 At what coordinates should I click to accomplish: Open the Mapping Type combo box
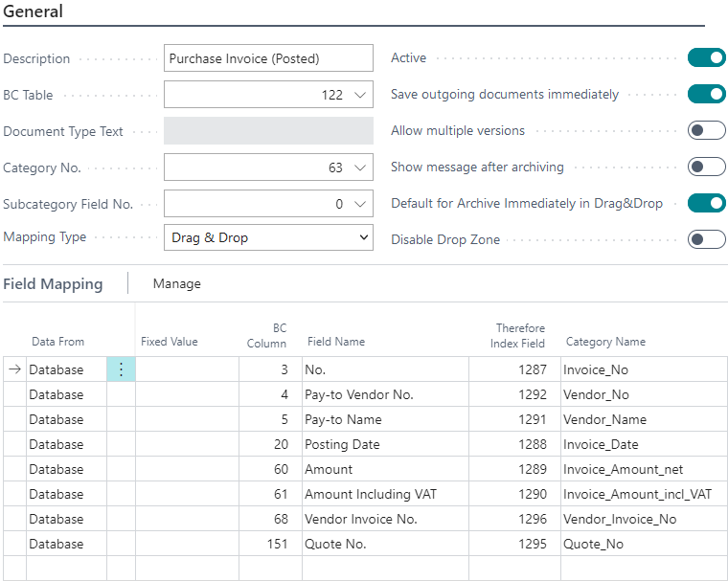point(268,237)
